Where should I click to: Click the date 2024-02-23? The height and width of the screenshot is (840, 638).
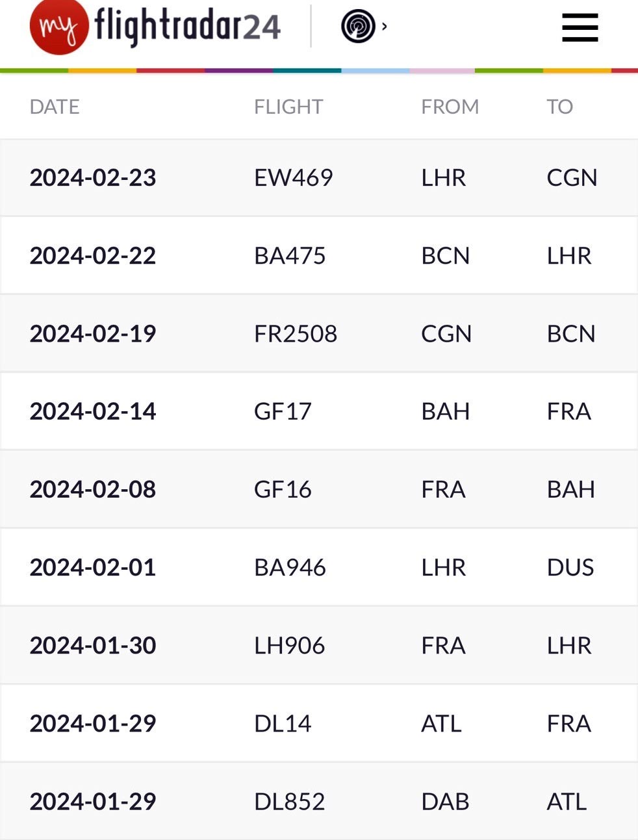[x=93, y=178]
